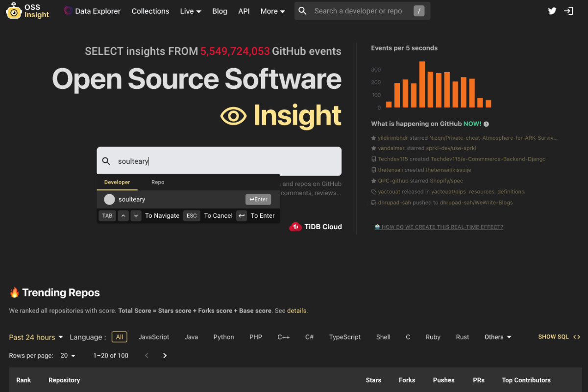Click the TiDB Cloud logo
This screenshot has height=392, width=588.
click(316, 226)
